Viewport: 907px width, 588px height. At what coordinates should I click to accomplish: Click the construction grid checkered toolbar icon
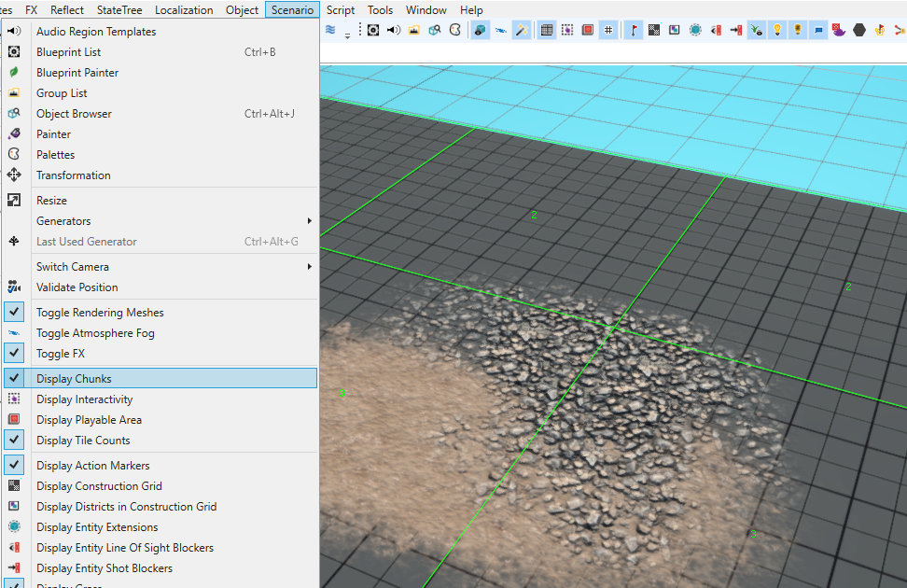(x=654, y=30)
